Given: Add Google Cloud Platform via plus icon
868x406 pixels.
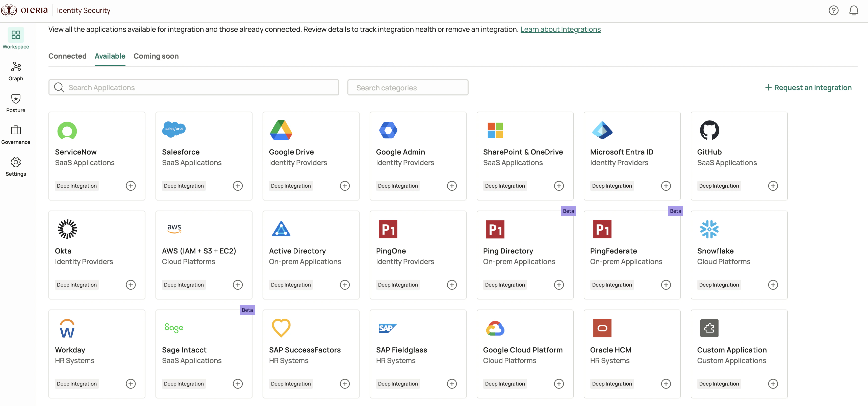Looking at the screenshot, I should click(559, 384).
